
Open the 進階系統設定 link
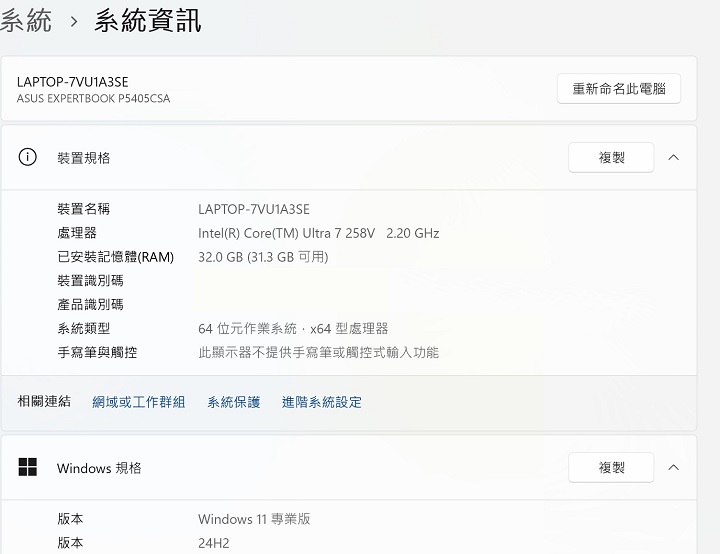(321, 402)
